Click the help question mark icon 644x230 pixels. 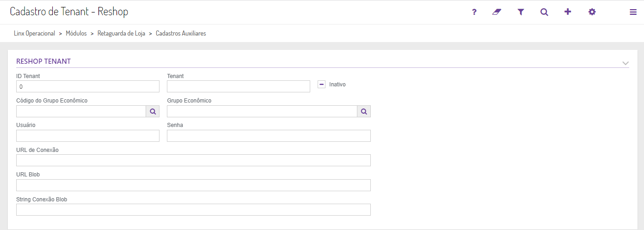[x=474, y=12]
